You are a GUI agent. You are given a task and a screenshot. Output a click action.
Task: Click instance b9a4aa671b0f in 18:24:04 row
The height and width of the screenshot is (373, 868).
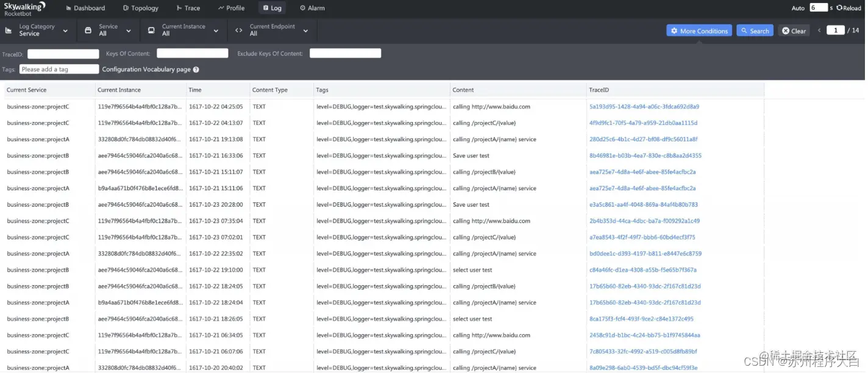coord(140,303)
